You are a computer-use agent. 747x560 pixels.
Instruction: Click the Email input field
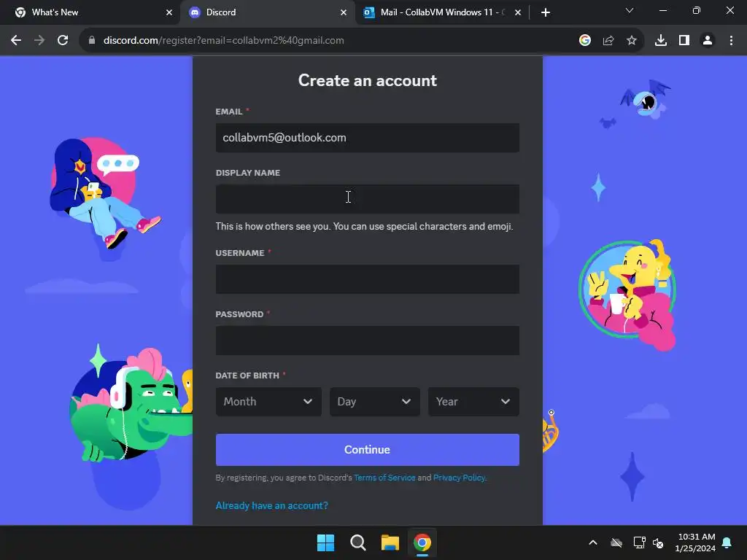[368, 138]
